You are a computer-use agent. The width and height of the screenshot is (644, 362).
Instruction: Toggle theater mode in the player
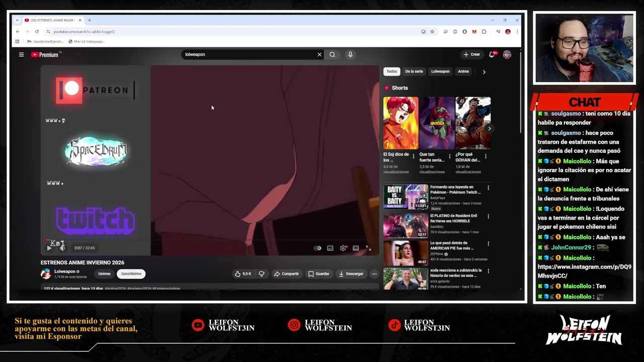(x=356, y=248)
